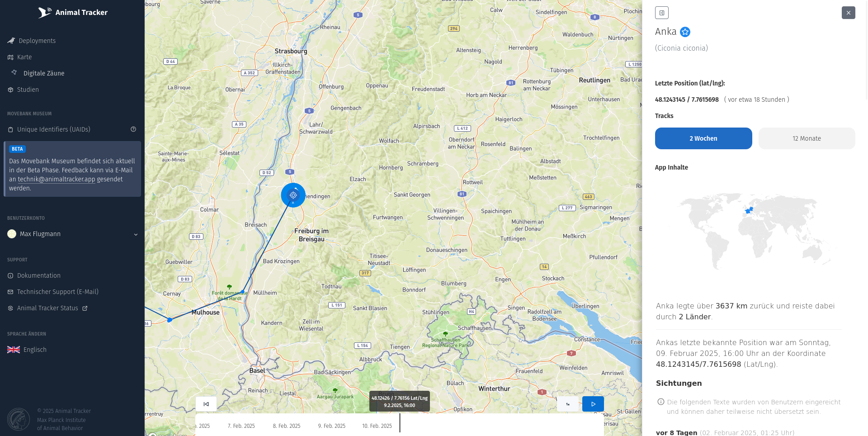Close the Anka details panel
This screenshot has width=868, height=436.
(x=849, y=13)
